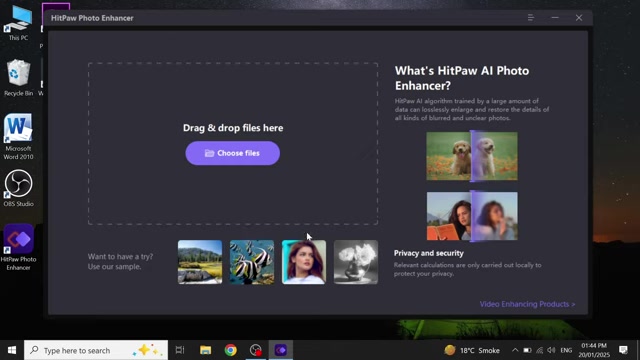This screenshot has width=640, height=360.
Task: Open the network tray icon
Action: 540,350
